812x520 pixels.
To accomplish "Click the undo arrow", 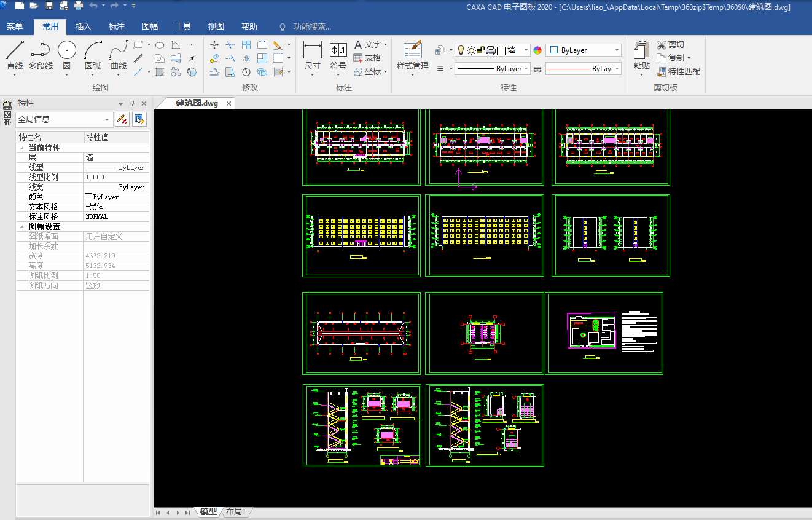I will tap(93, 6).
